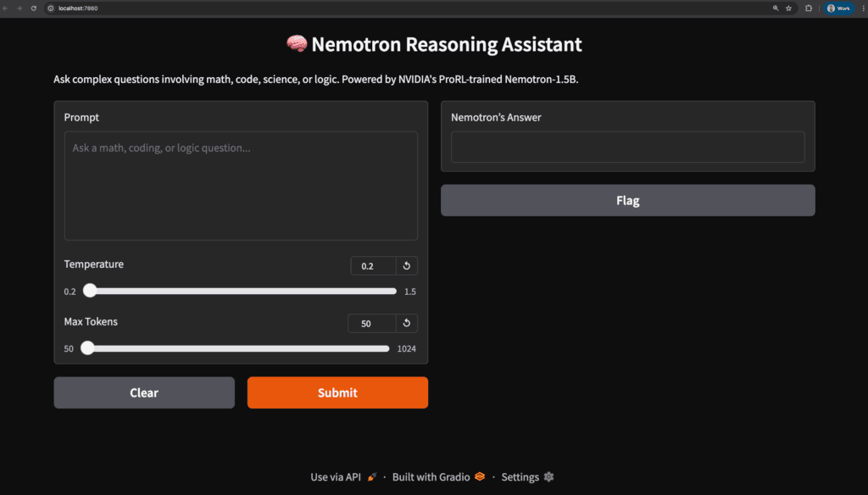The height and width of the screenshot is (495, 868).
Task: Click the Temperature number field
Action: 374,266
